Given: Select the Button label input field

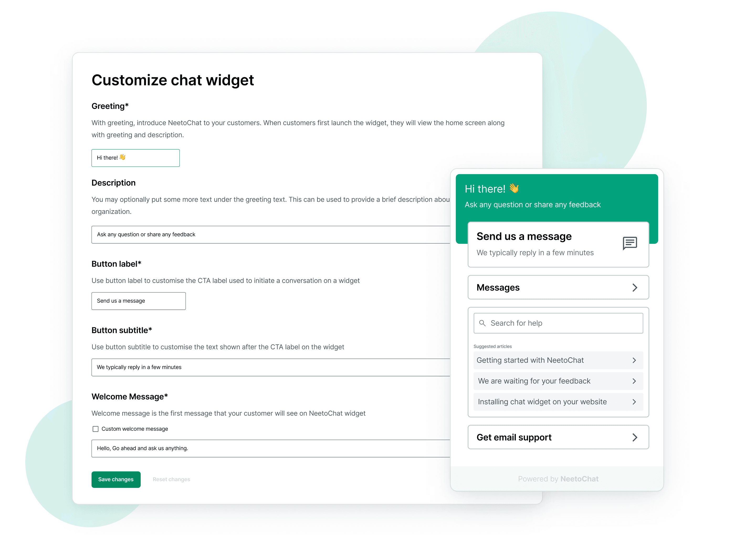Looking at the screenshot, I should pyautogui.click(x=138, y=301).
